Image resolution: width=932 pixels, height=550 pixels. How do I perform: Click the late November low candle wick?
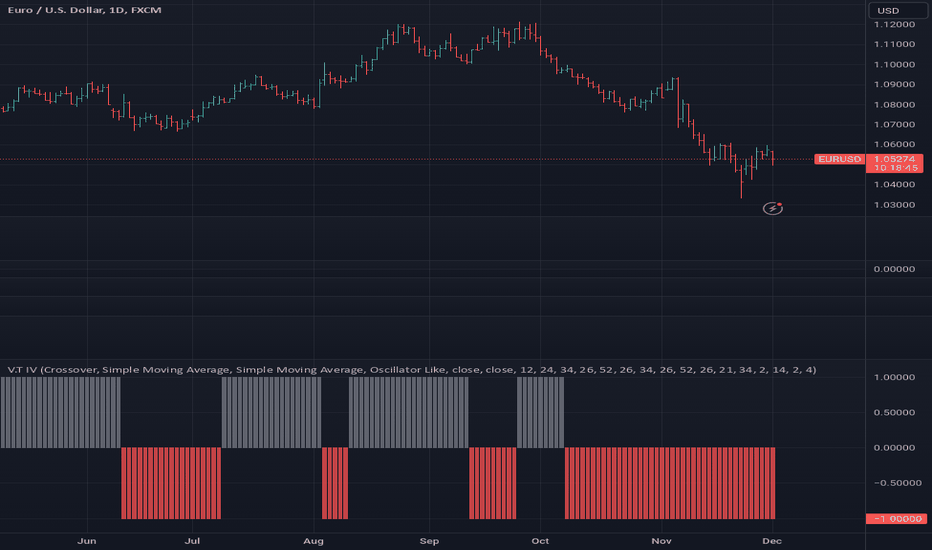[741, 186]
